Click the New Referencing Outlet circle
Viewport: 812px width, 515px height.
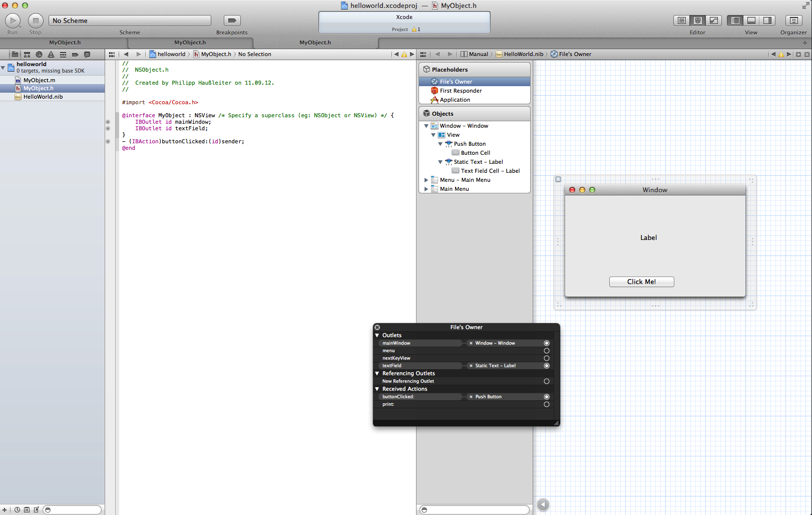547,381
